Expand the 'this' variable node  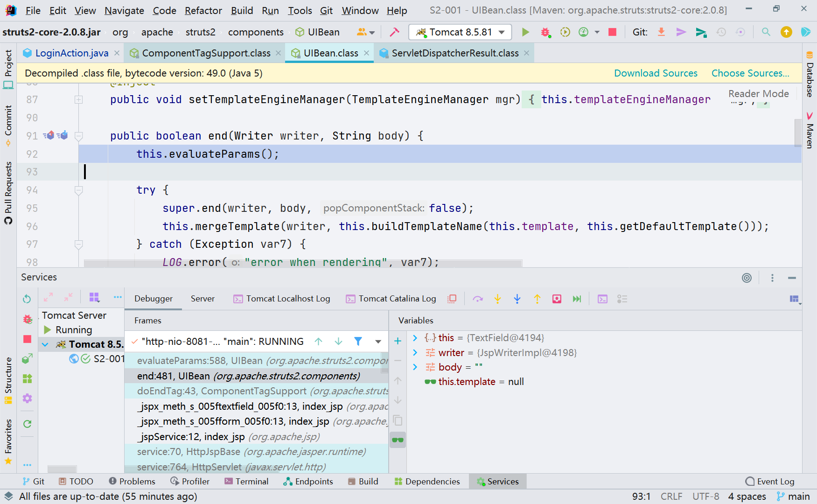(415, 338)
